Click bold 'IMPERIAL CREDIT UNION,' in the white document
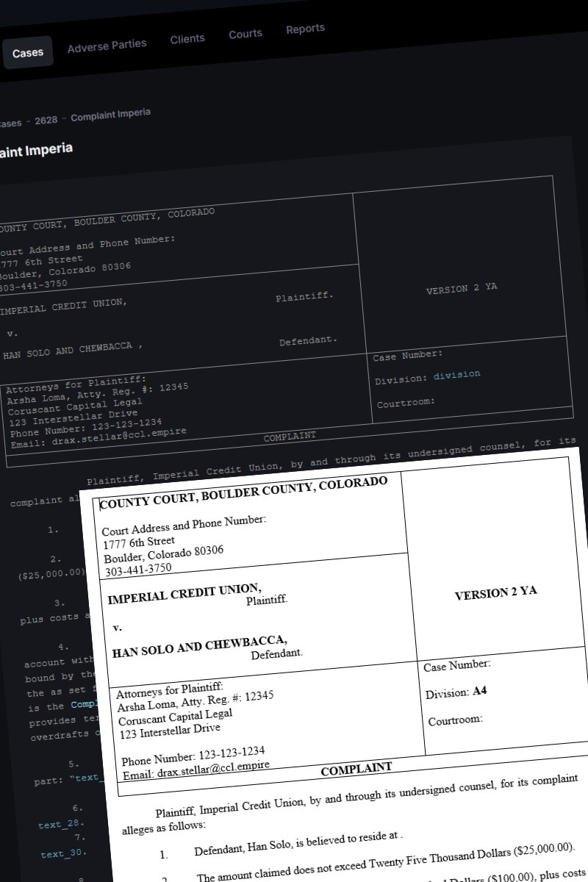The height and width of the screenshot is (882, 588). pos(184,593)
